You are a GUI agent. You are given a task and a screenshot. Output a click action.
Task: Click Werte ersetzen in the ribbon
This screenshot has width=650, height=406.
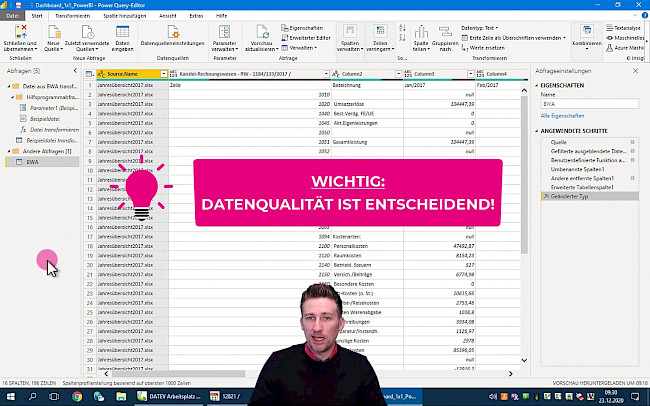tap(483, 48)
